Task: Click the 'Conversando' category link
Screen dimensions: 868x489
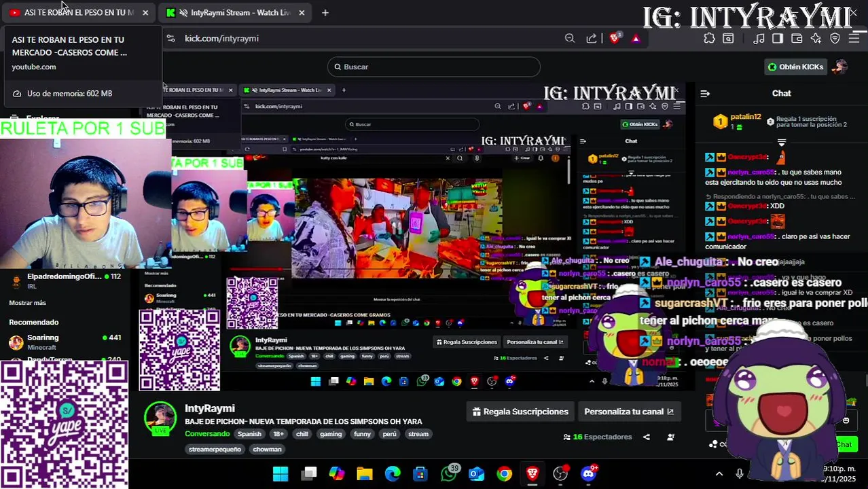Action: pyautogui.click(x=207, y=434)
